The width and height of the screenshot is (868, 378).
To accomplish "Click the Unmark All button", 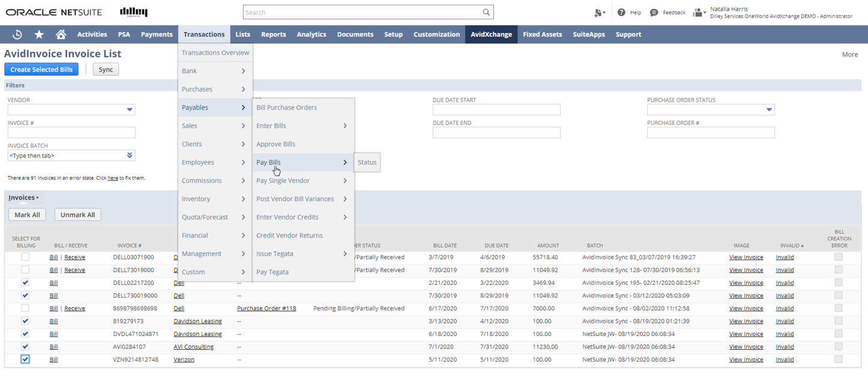I will point(77,215).
